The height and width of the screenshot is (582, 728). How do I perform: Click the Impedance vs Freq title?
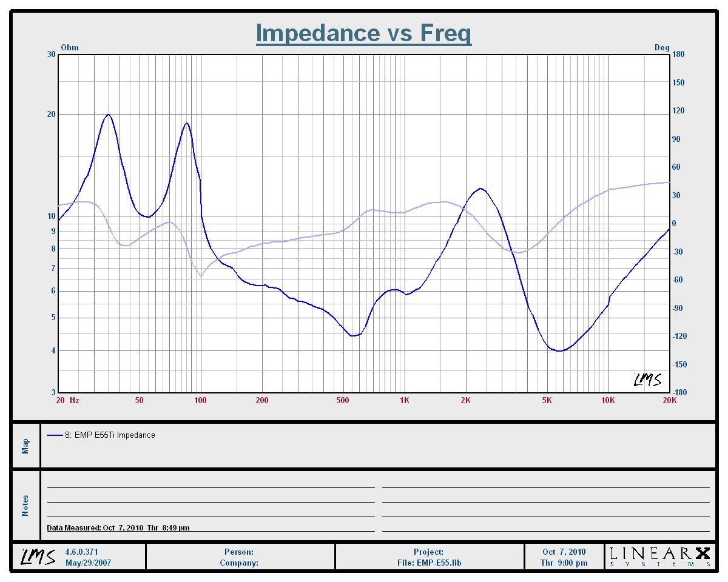(363, 33)
